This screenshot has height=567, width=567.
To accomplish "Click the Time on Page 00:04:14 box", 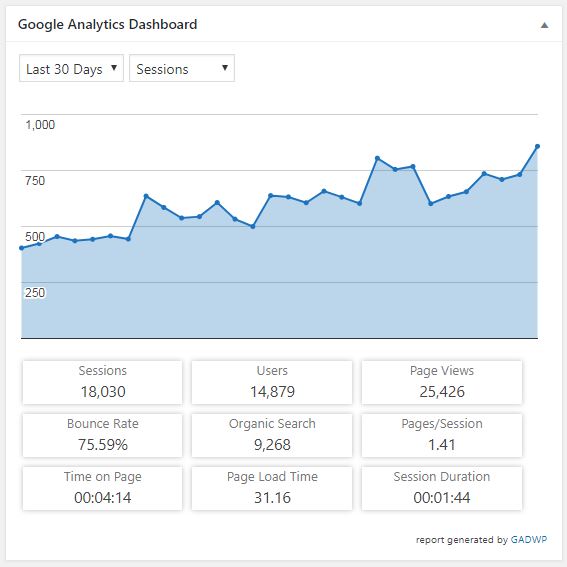I will click(102, 488).
